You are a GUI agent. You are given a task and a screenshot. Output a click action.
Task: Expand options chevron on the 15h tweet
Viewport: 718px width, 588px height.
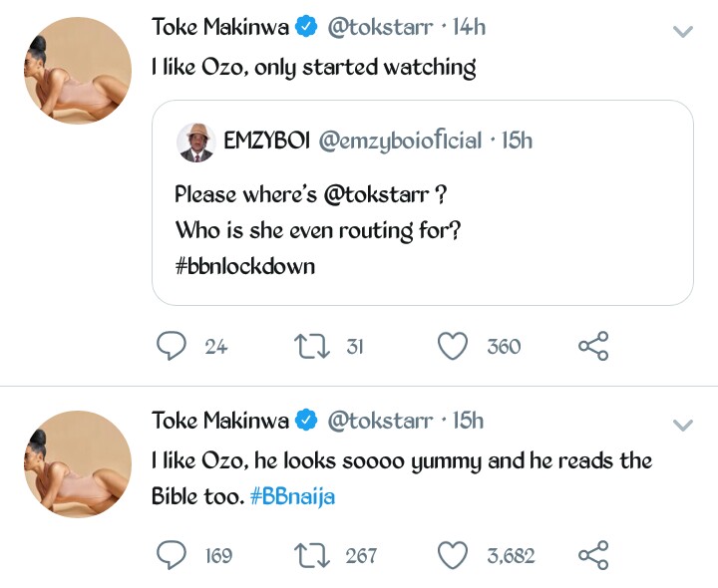point(683,426)
